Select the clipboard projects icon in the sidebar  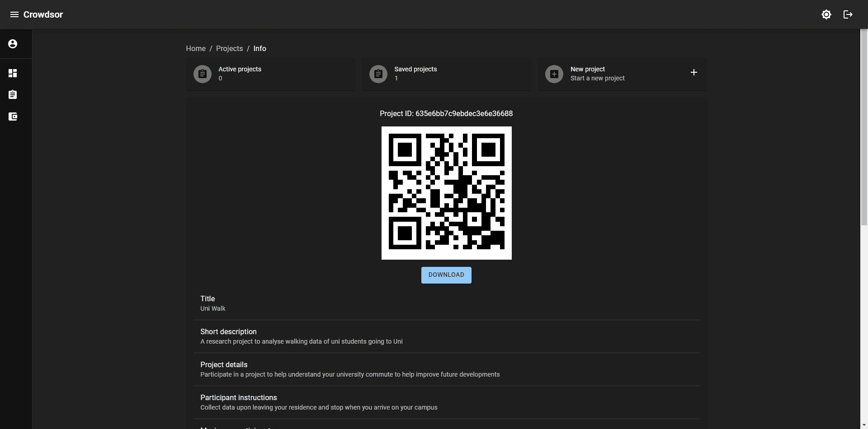point(13,94)
